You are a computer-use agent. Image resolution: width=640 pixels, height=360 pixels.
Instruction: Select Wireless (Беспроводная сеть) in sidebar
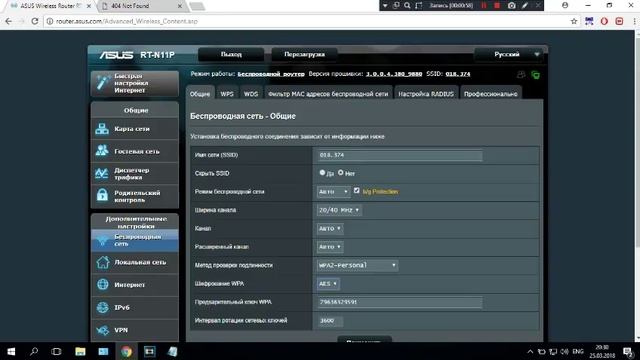coord(135,240)
